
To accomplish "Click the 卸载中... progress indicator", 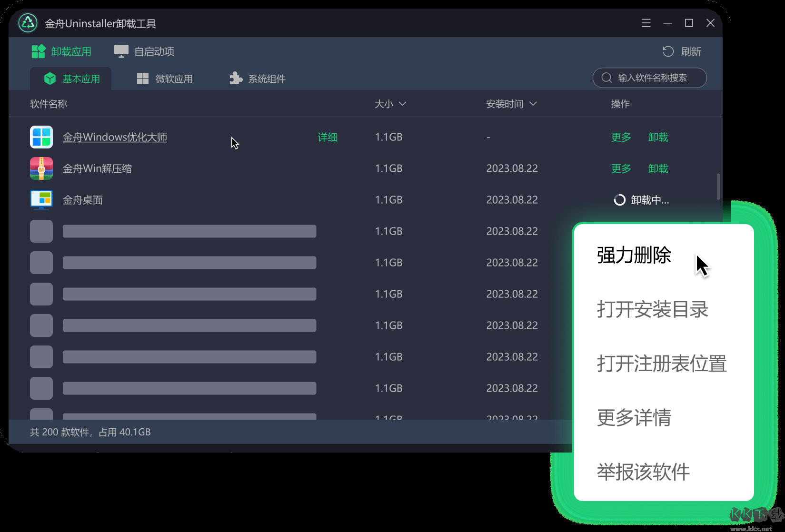I will pyautogui.click(x=641, y=200).
